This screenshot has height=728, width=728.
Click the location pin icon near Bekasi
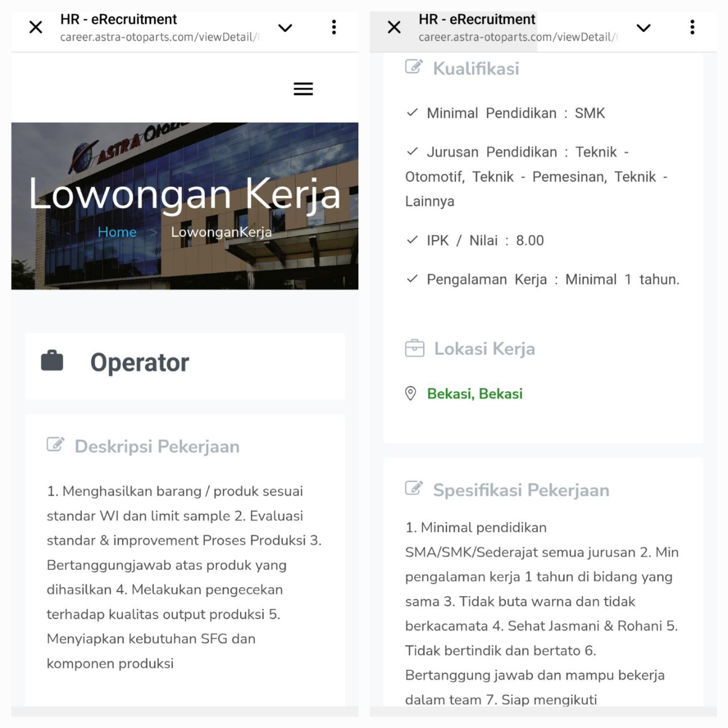(412, 392)
